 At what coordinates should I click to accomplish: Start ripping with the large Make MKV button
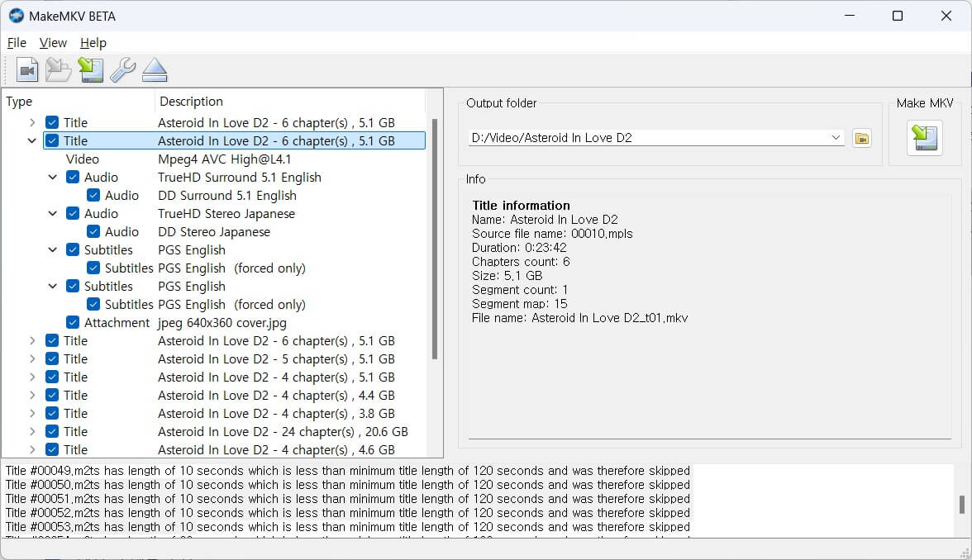coord(924,137)
